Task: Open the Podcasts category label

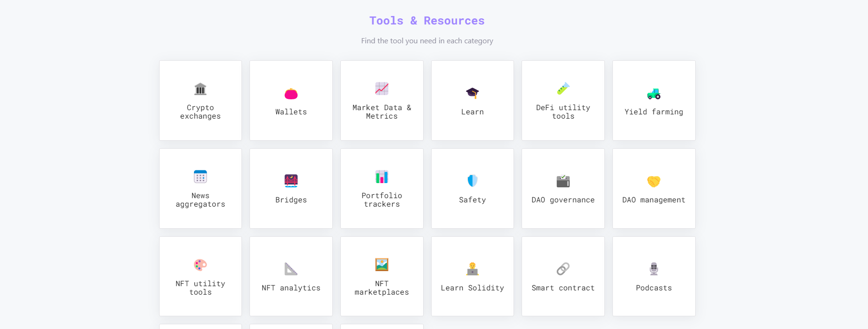Action: coord(654,288)
